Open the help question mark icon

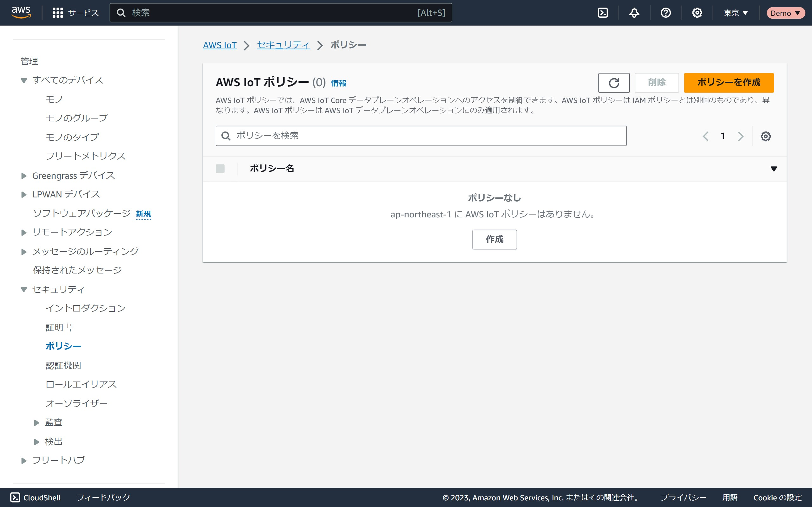coord(665,13)
